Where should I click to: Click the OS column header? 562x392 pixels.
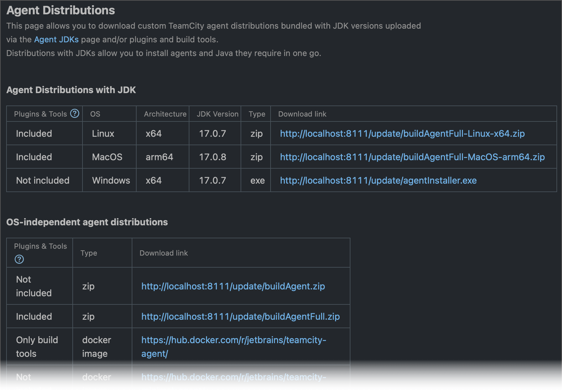(95, 114)
